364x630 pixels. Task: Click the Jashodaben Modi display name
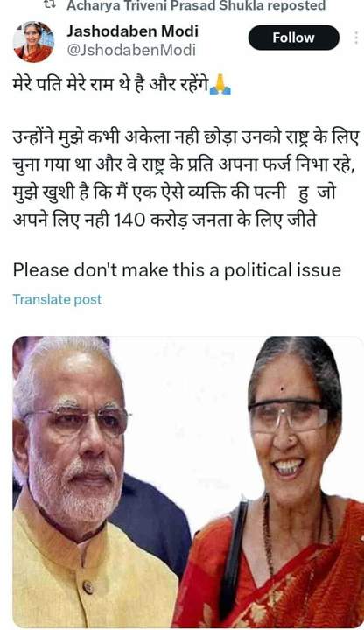coord(133,31)
